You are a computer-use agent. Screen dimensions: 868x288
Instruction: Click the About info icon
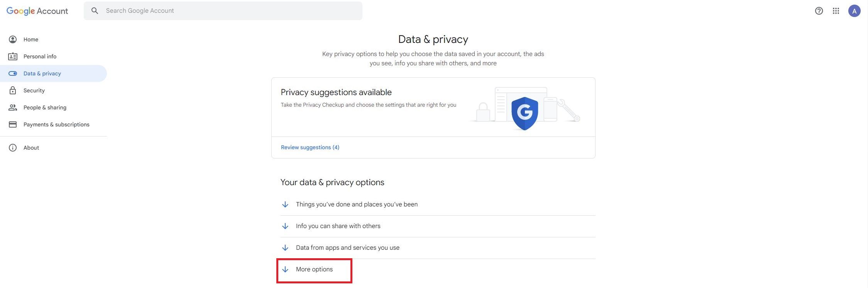[x=13, y=147]
